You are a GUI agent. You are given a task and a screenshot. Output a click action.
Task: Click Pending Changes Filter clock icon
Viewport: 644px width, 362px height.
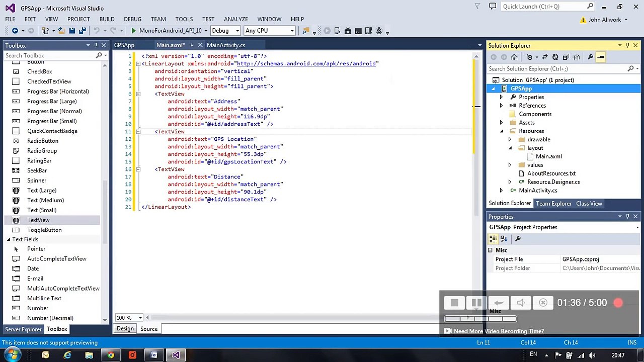click(x=529, y=57)
